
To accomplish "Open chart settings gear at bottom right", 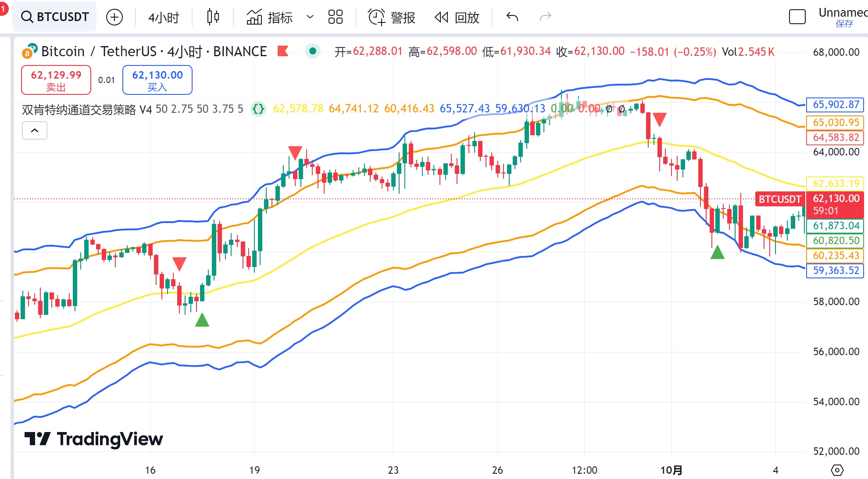I will [x=837, y=470].
